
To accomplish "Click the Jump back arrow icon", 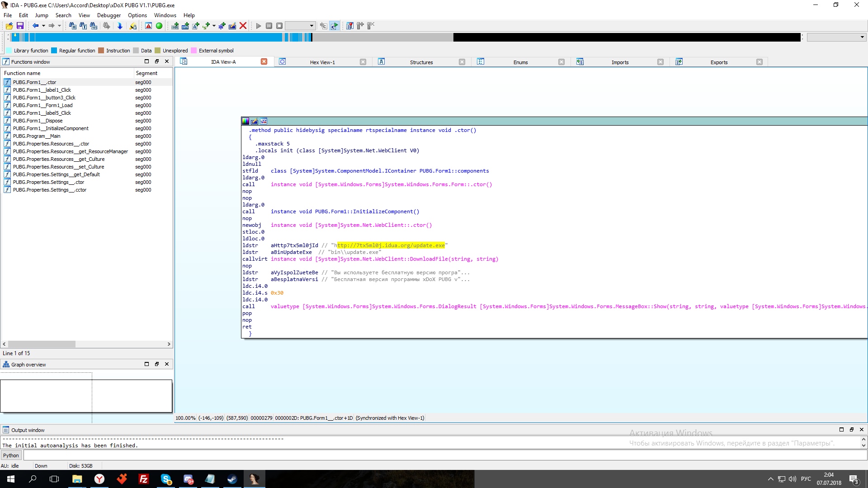I will point(35,26).
